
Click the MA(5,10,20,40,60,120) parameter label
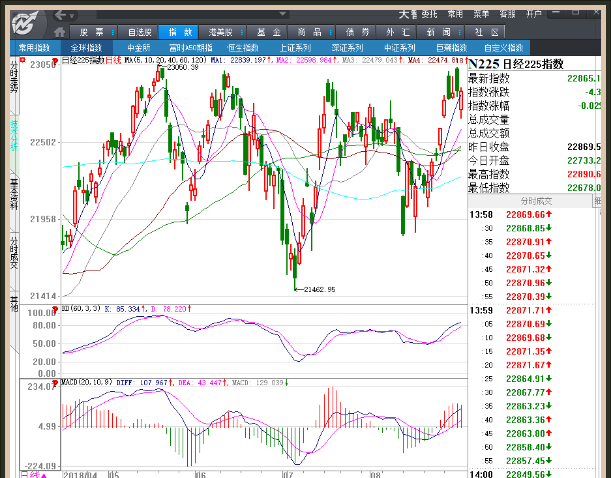coord(165,60)
